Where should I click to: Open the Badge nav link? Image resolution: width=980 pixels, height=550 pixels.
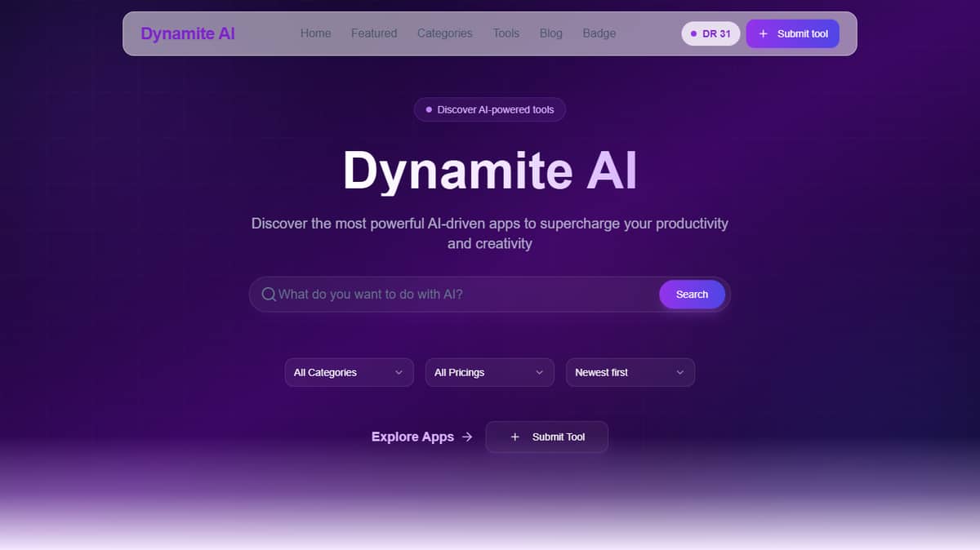click(599, 33)
